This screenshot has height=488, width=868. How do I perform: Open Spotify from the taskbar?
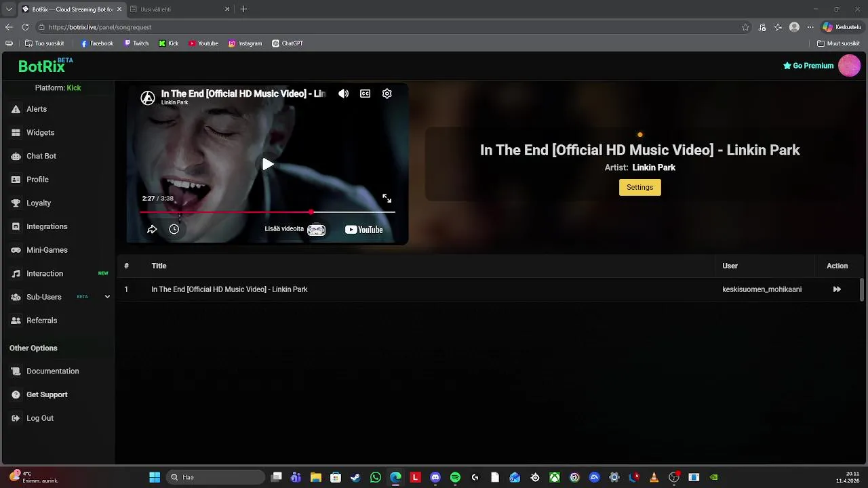coord(455,478)
